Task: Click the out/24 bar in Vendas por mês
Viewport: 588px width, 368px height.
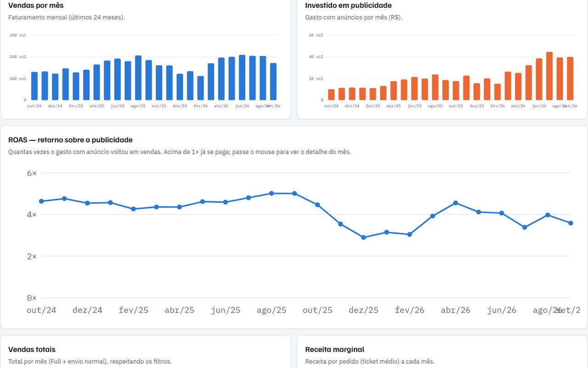Action: [34, 86]
